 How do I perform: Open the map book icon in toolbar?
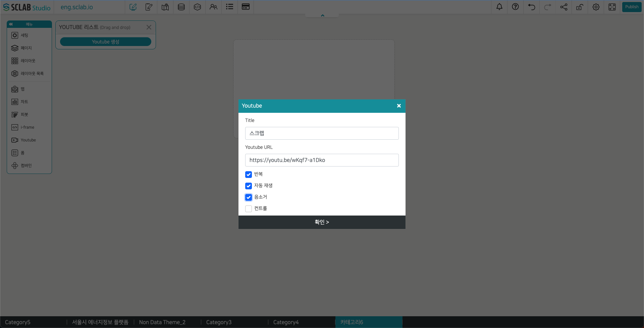coord(165,7)
